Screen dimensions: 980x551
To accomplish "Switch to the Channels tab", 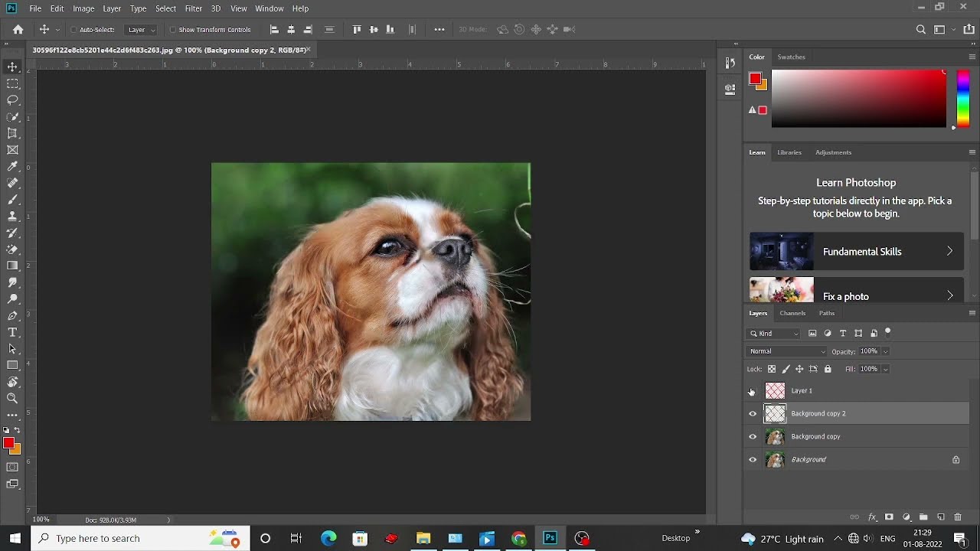I will click(792, 313).
